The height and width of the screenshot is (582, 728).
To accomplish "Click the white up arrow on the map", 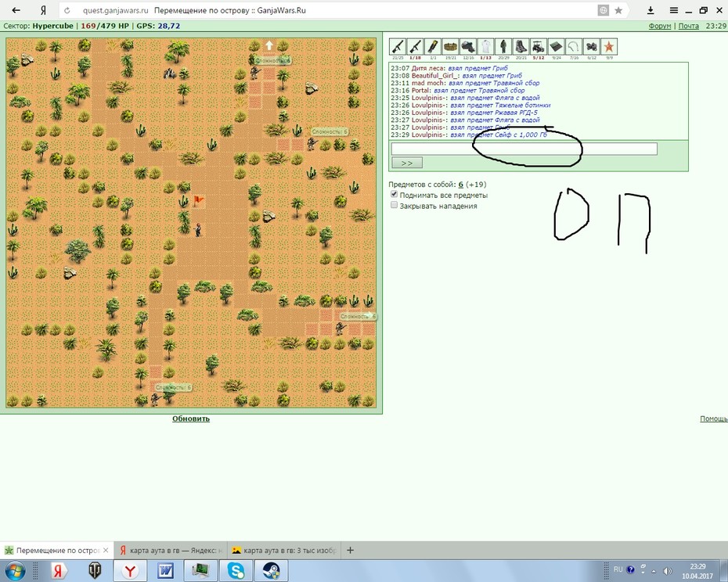I will pos(269,45).
